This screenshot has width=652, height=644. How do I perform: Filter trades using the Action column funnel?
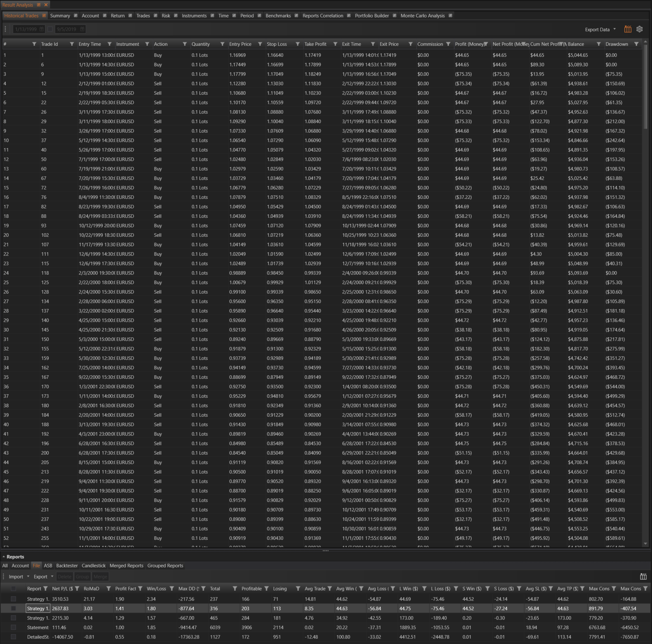click(x=185, y=44)
